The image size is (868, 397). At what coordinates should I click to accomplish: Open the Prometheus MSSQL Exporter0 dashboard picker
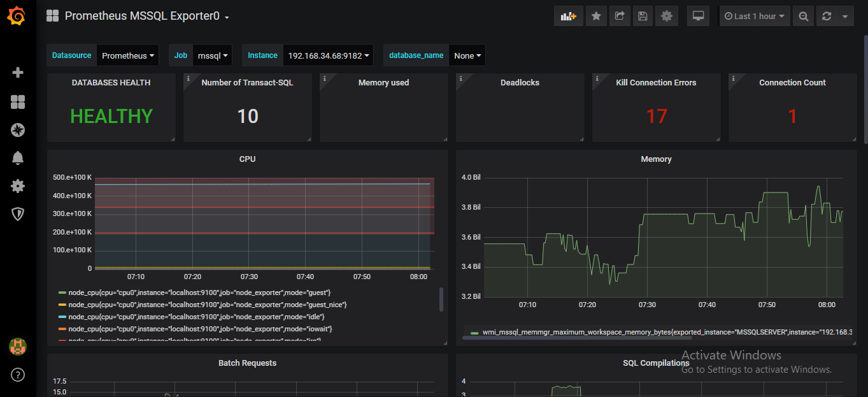[146, 16]
